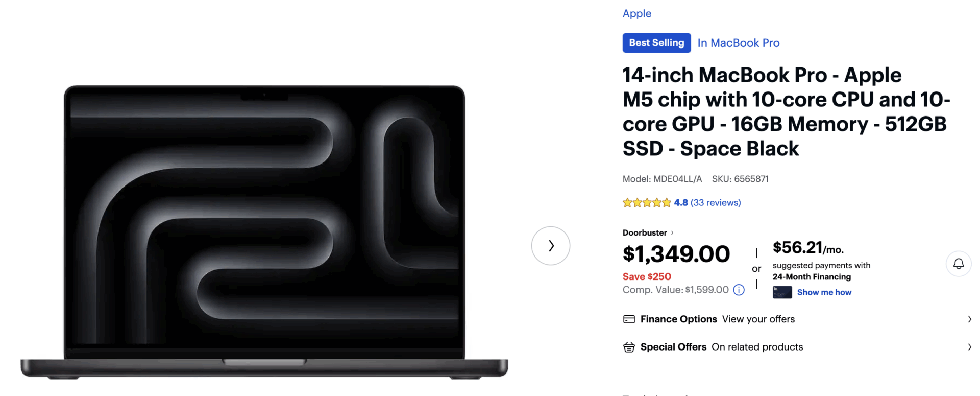Open the 33 reviews link

(716, 202)
